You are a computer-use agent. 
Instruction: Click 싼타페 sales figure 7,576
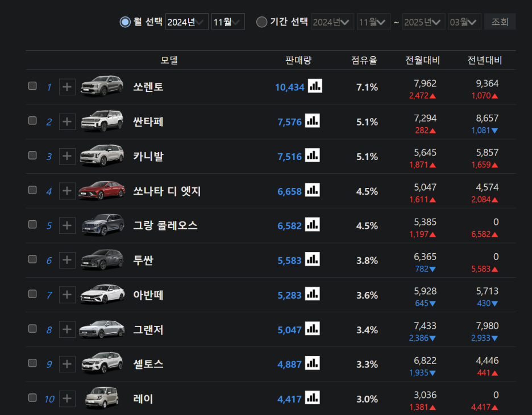[x=290, y=122]
